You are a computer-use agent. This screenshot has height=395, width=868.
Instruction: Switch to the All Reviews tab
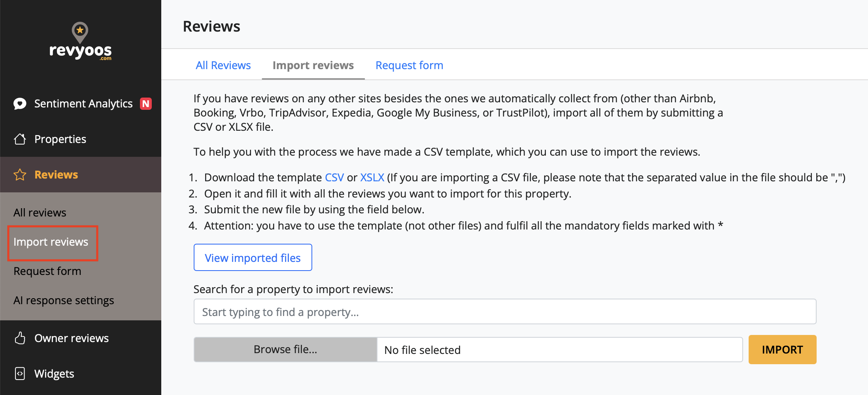point(223,65)
